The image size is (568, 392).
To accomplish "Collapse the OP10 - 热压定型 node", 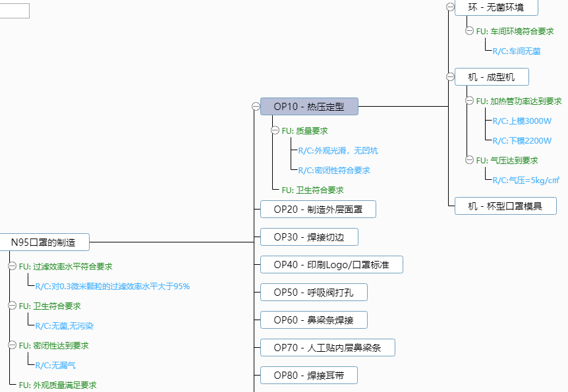I will click(x=256, y=107).
